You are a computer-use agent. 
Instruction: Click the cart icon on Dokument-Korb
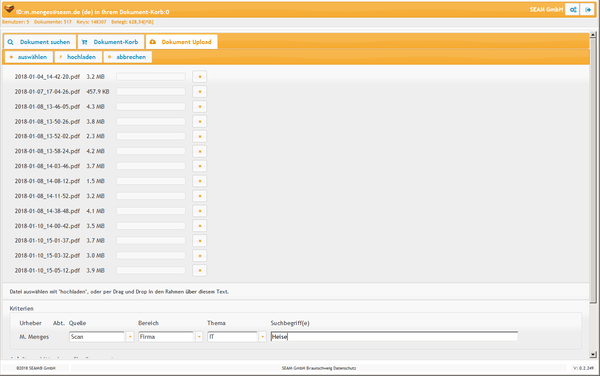click(84, 42)
